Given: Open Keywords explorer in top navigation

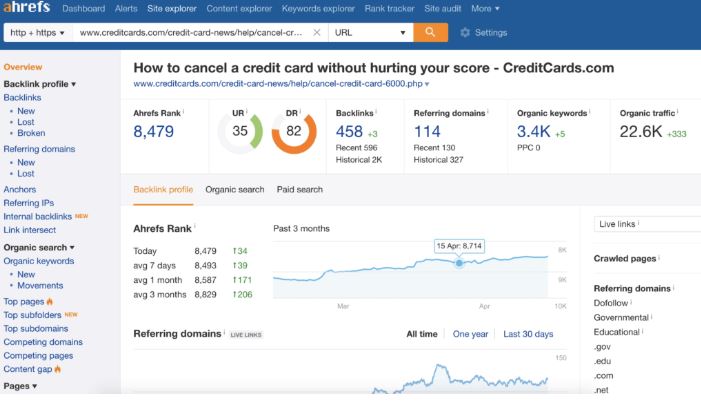Looking at the screenshot, I should [x=318, y=8].
